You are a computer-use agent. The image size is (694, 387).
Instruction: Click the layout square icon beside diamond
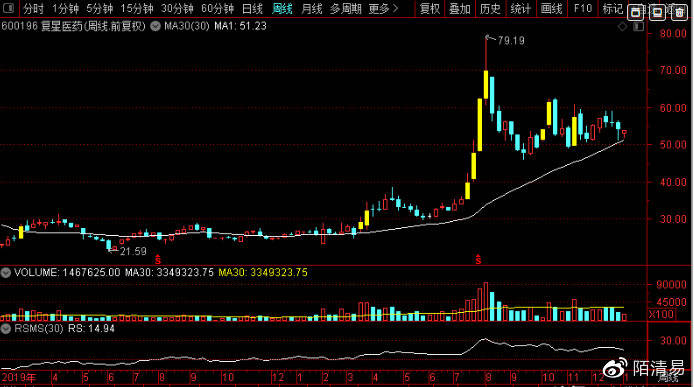click(638, 27)
